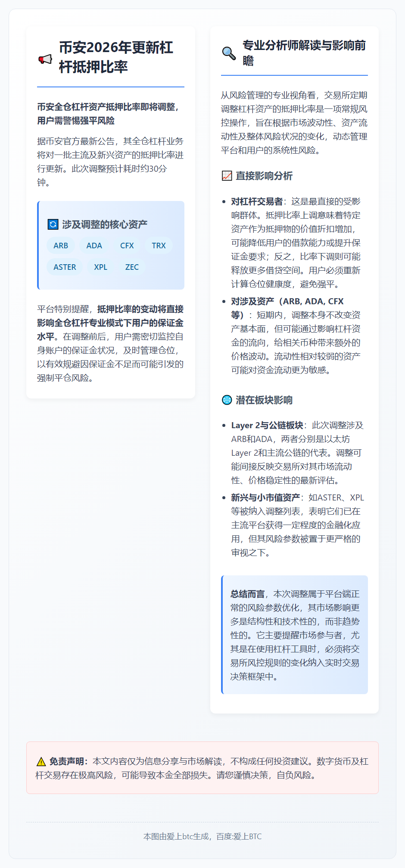This screenshot has height=868, width=405.
Task: Select the XPL asset tag
Action: [100, 267]
